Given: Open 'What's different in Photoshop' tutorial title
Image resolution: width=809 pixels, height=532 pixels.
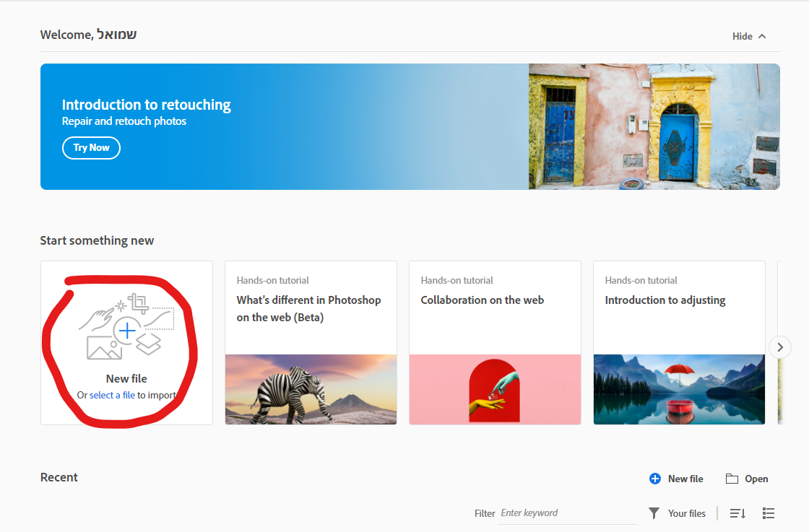Looking at the screenshot, I should coord(308,308).
